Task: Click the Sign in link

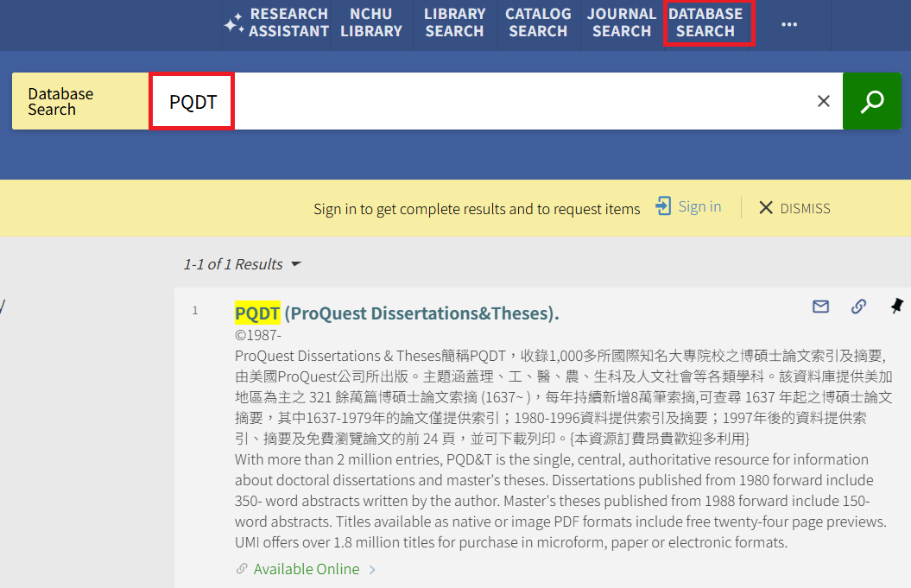Action: click(699, 207)
